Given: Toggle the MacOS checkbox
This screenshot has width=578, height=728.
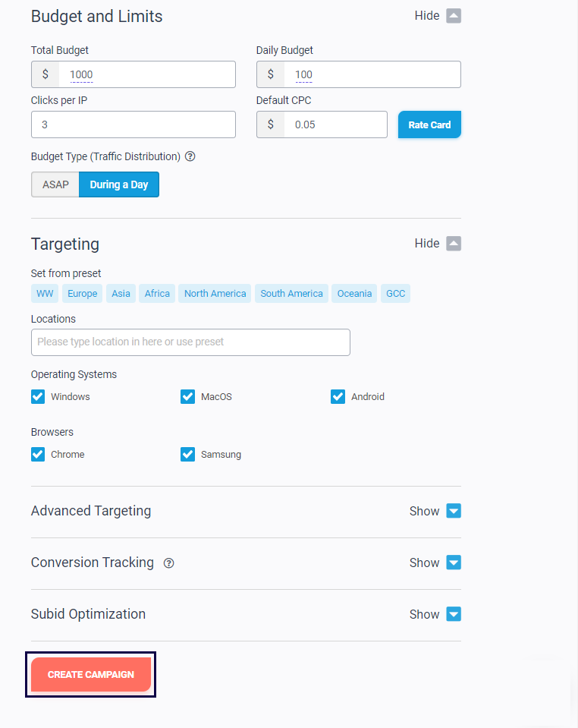Looking at the screenshot, I should [x=188, y=396].
